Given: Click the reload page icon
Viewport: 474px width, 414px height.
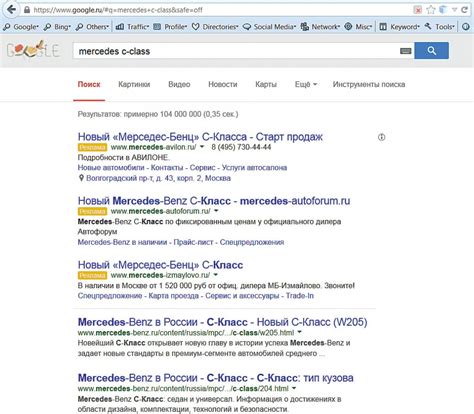Looking at the screenshot, I should 464,10.
